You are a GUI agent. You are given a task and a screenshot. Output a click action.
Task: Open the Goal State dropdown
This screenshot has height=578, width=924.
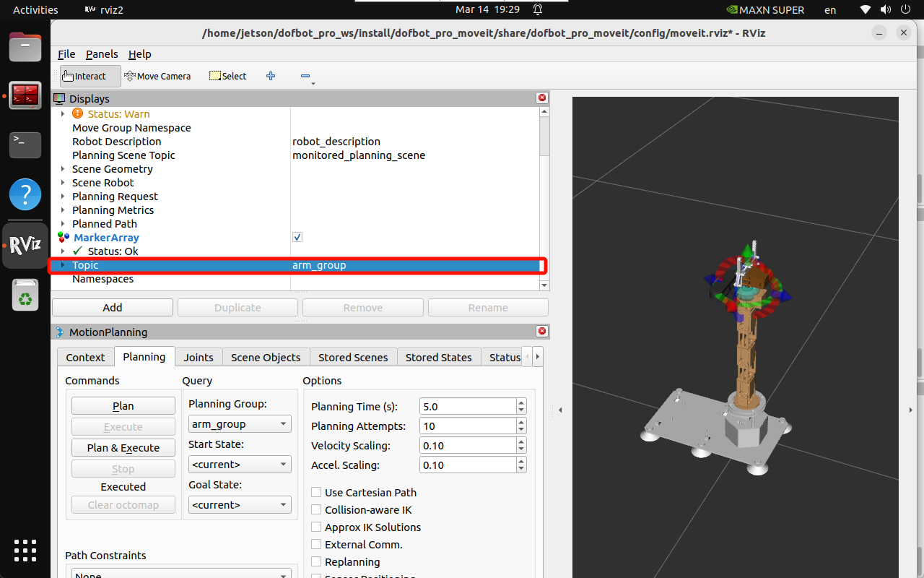240,505
